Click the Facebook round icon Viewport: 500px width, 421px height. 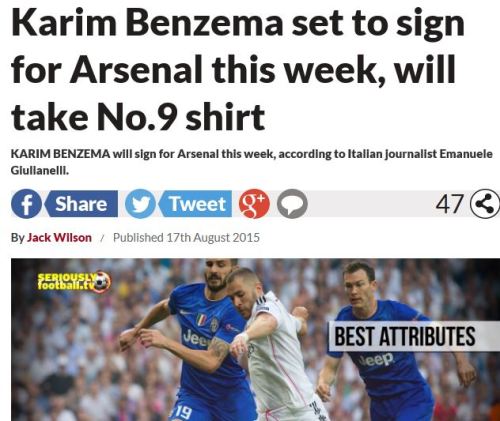26,204
